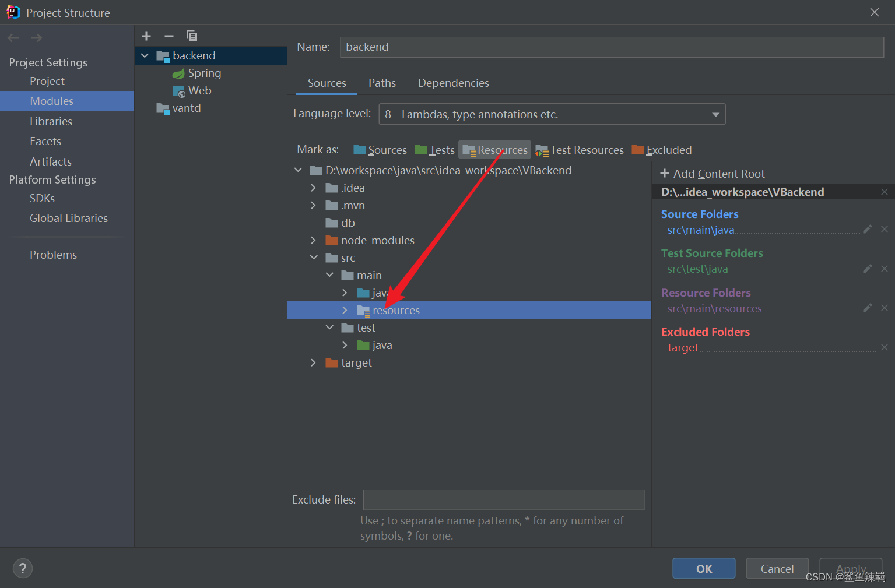Collapse the backend module node
The width and height of the screenshot is (895, 588).
[x=145, y=55]
